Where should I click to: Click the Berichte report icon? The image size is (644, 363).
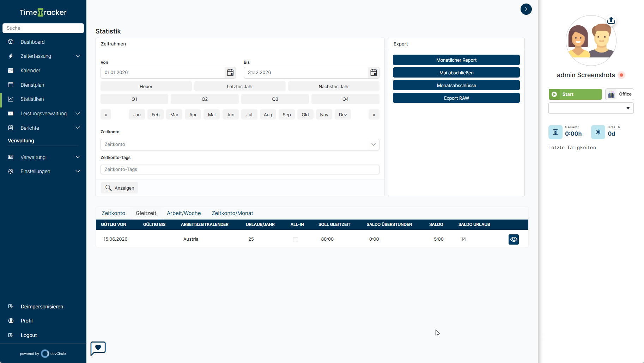coord(11,128)
